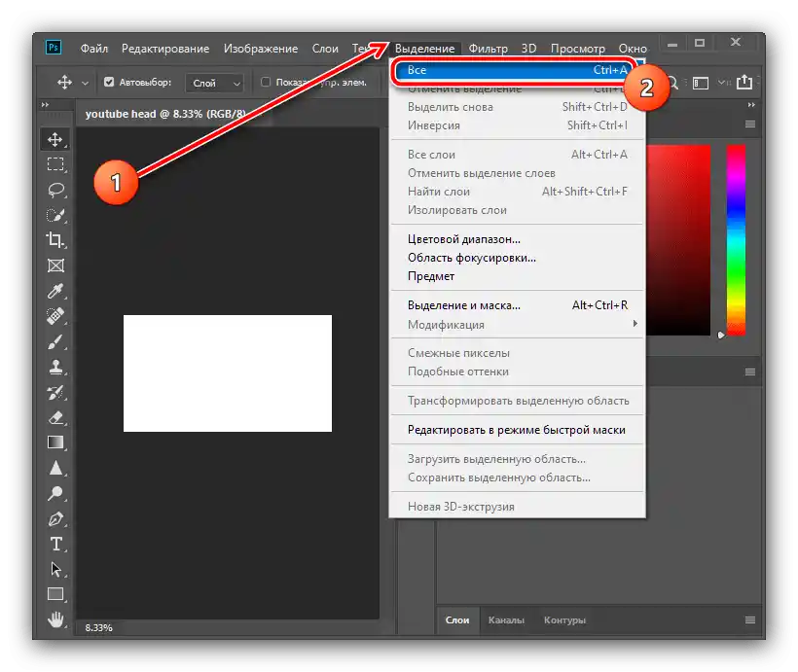This screenshot has height=672, width=798.
Task: Switch to the Каналы tab
Action: pyautogui.click(x=506, y=620)
